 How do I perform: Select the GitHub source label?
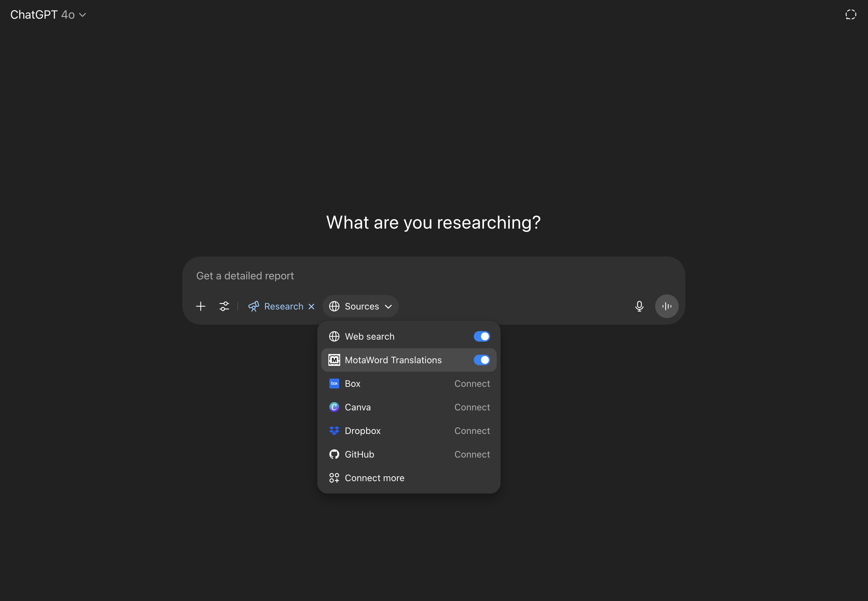pyautogui.click(x=360, y=455)
